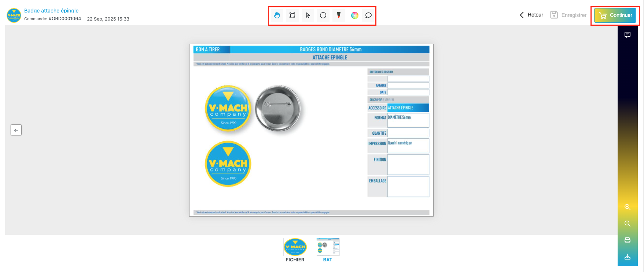Open comments panel in right sidebar
644x272 pixels.
627,35
